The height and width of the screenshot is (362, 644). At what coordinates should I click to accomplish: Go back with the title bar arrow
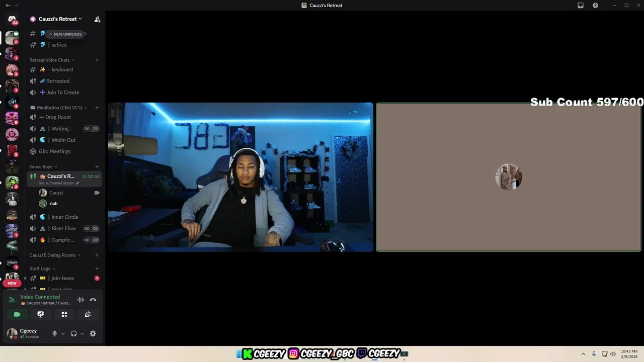(8, 6)
